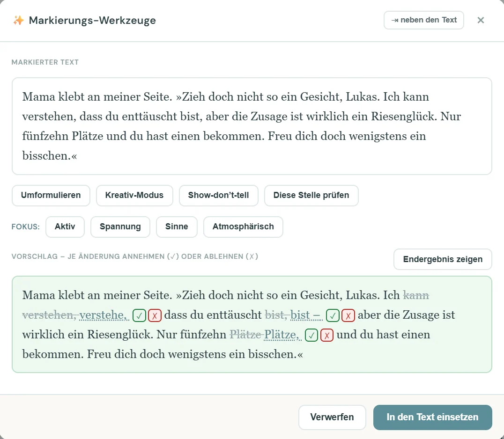Set focus to Aktiv
The width and height of the screenshot is (504, 439).
coord(65,227)
